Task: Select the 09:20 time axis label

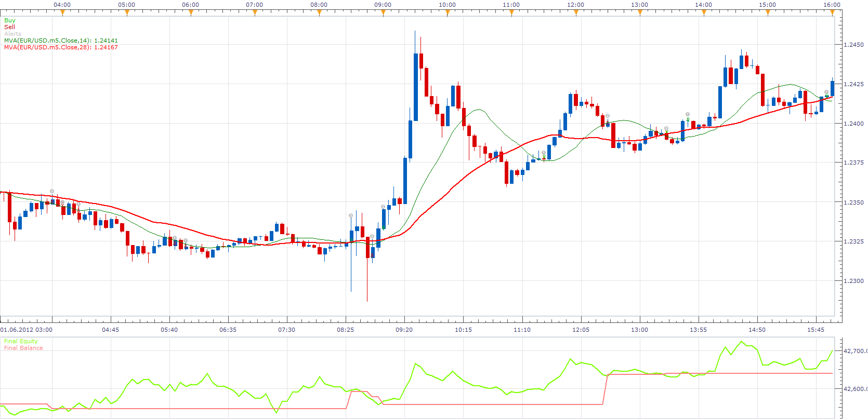Action: click(x=404, y=330)
